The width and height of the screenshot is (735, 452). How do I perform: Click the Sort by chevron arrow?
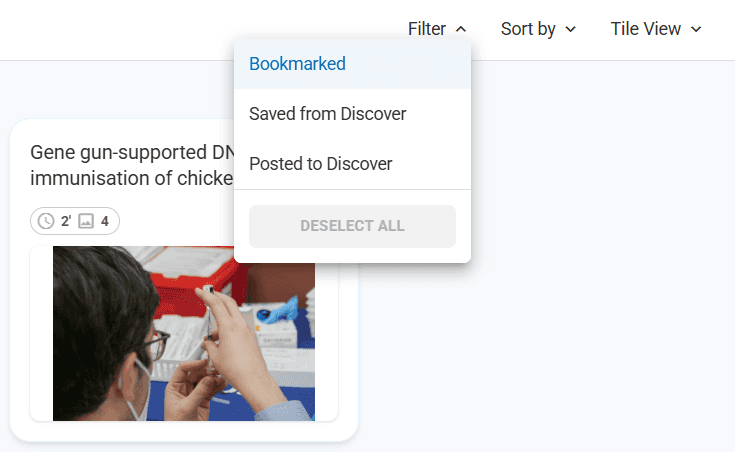coord(571,30)
